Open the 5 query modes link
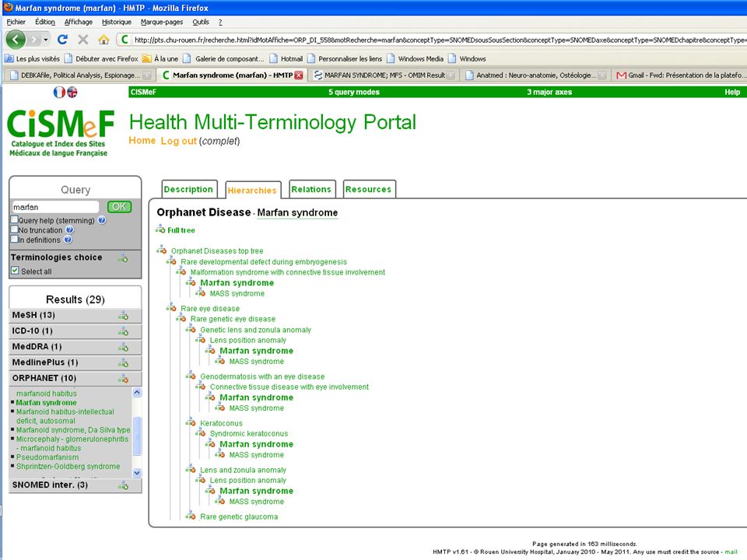This screenshot has width=747, height=560. [353, 92]
